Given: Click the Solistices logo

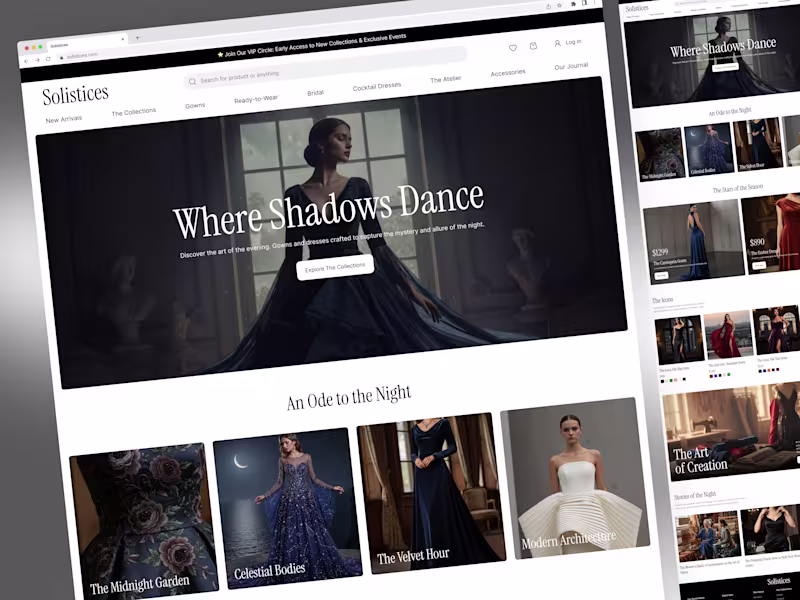Looking at the screenshot, I should [x=76, y=95].
